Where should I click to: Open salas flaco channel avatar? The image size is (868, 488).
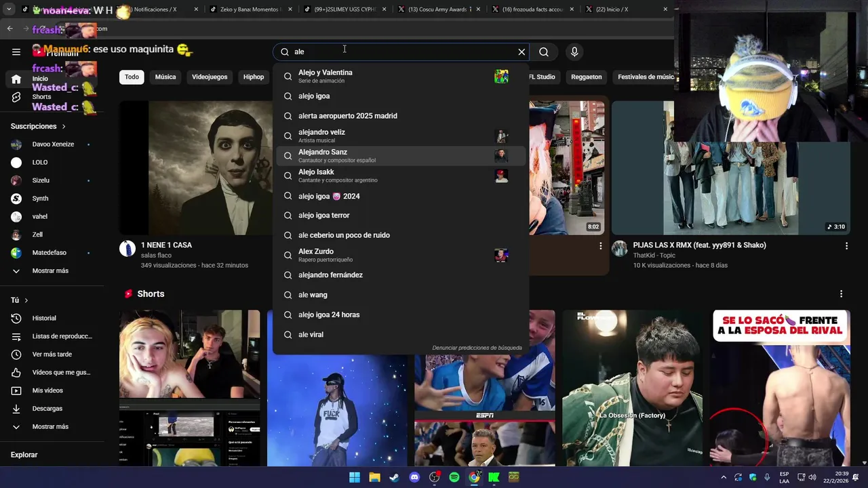tap(127, 249)
